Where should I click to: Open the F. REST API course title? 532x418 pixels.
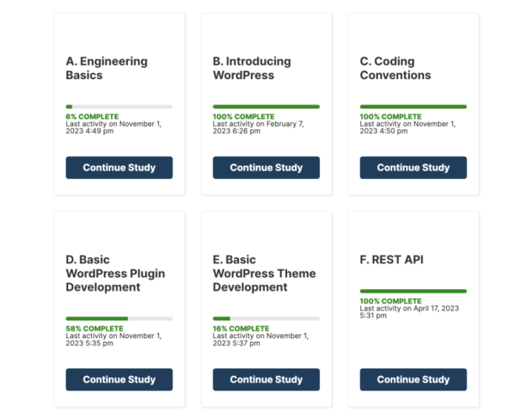[x=392, y=259]
